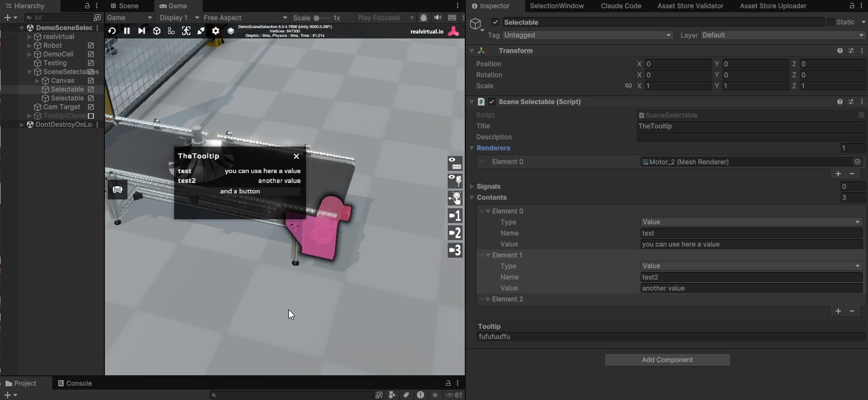Screen dimensions: 868x400
Task: Enable Tooltip(Clone) checkbox in Hierarchy
Action: coord(91,116)
